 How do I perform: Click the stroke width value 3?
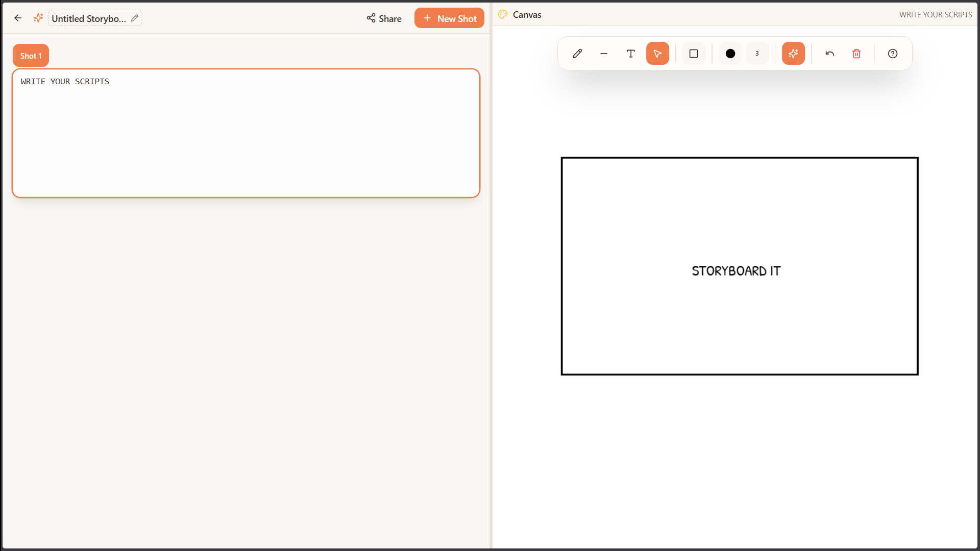coord(757,54)
